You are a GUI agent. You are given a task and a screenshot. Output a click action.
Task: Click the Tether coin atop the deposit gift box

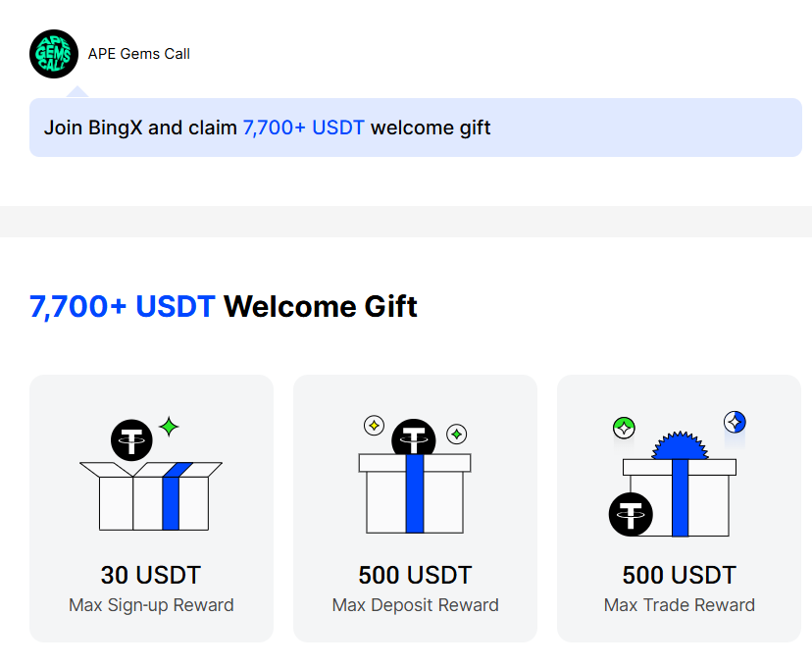413,437
